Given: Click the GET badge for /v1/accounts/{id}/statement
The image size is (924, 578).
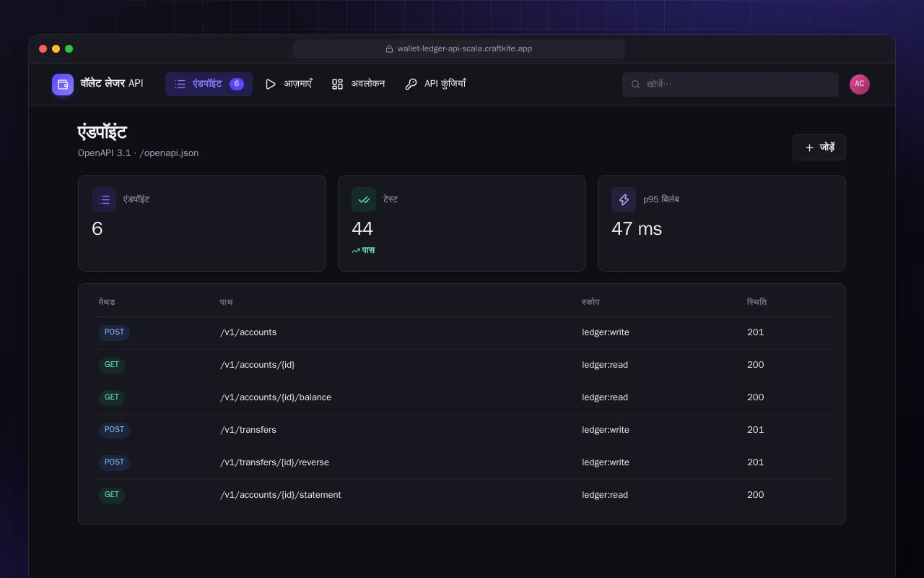Looking at the screenshot, I should click(112, 495).
